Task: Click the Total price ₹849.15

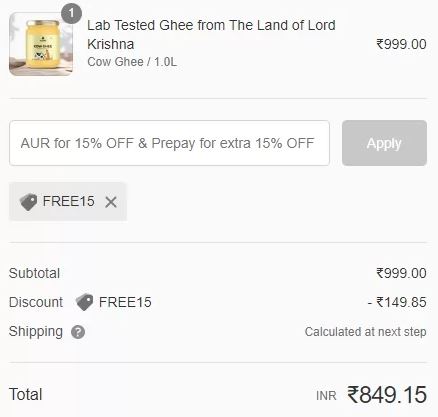Action: pos(387,395)
